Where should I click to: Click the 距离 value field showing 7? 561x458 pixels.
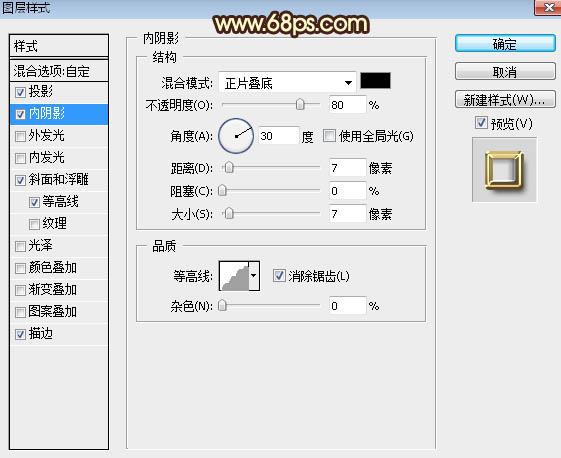coord(347,168)
